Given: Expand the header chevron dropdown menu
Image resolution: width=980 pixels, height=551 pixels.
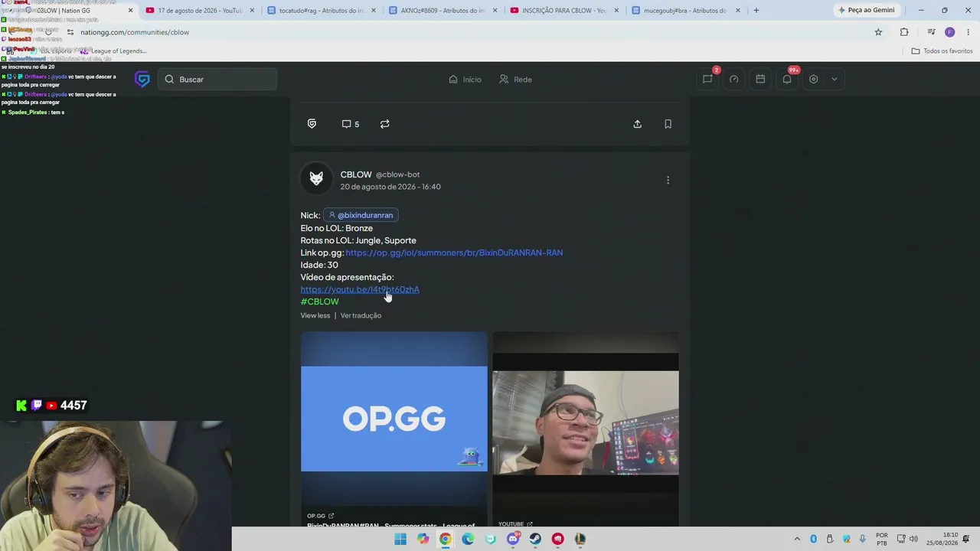Looking at the screenshot, I should 835,79.
